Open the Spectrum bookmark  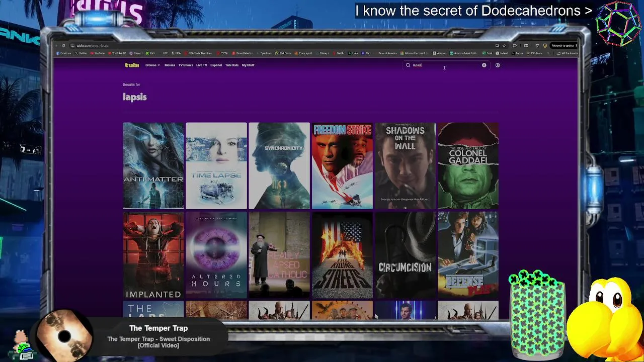coord(264,53)
